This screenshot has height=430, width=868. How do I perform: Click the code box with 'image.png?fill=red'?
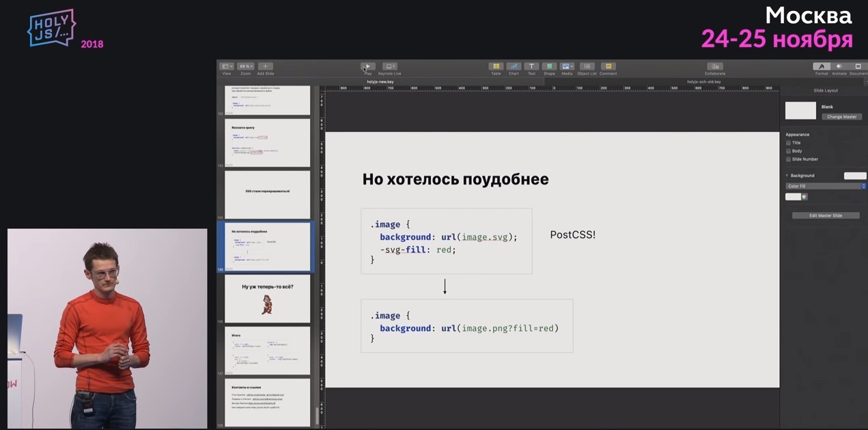467,325
